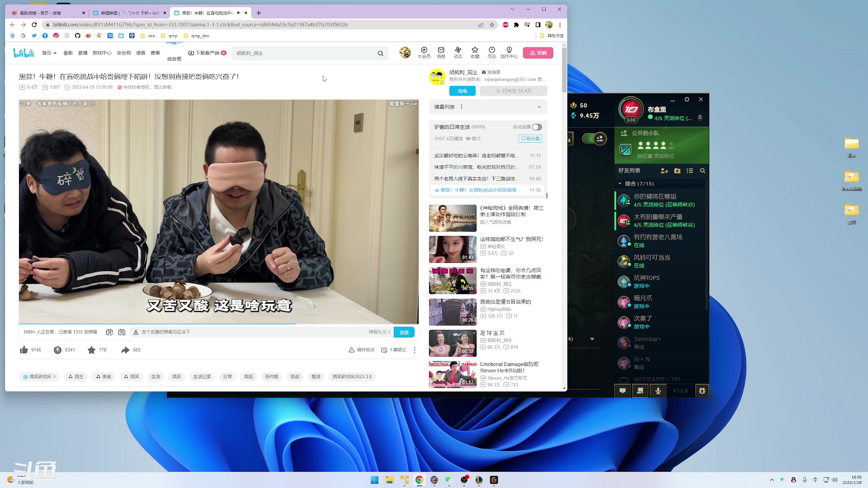The height and width of the screenshot is (488, 868).
Task: Open 创作中心 creator center icon
Action: pyautogui.click(x=509, y=52)
